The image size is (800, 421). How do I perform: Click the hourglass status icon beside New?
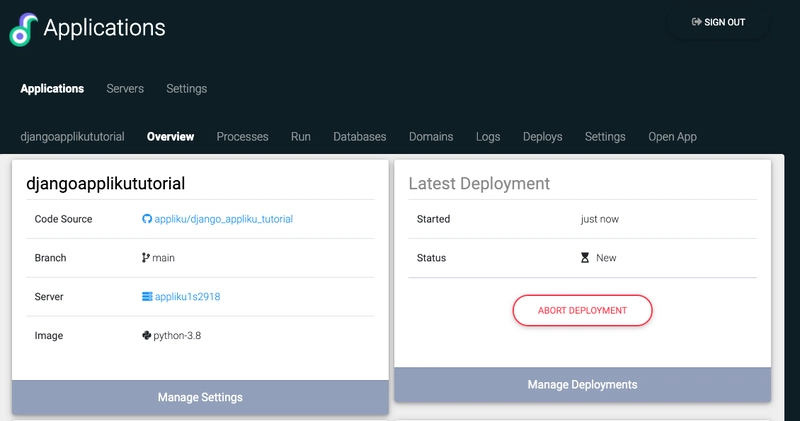pyautogui.click(x=585, y=258)
